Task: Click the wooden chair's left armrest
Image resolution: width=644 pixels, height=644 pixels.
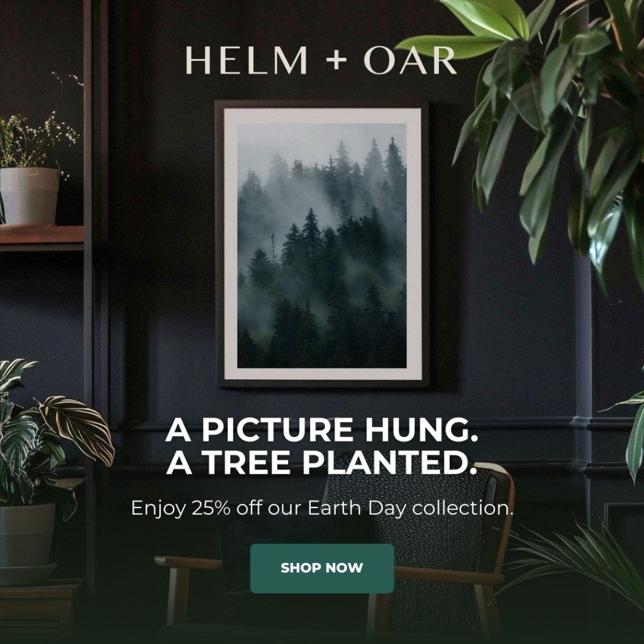Action: click(189, 563)
